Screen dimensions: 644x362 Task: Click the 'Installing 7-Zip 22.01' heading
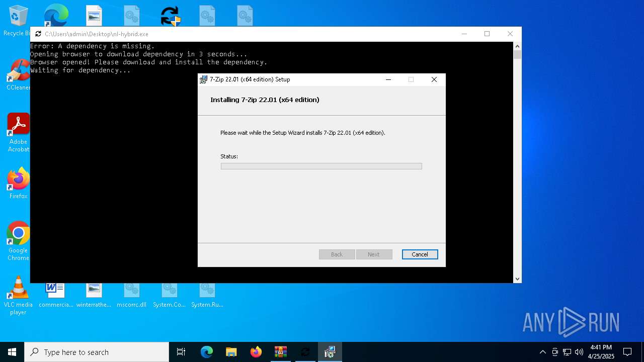click(265, 100)
